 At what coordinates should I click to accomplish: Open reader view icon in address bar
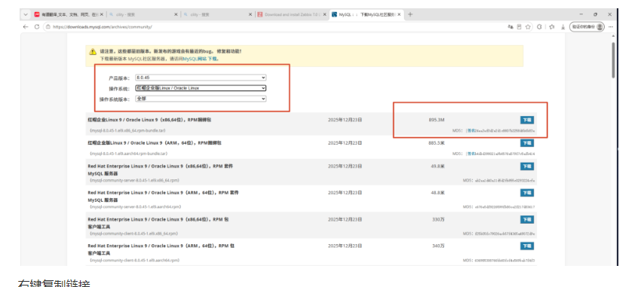click(x=519, y=26)
